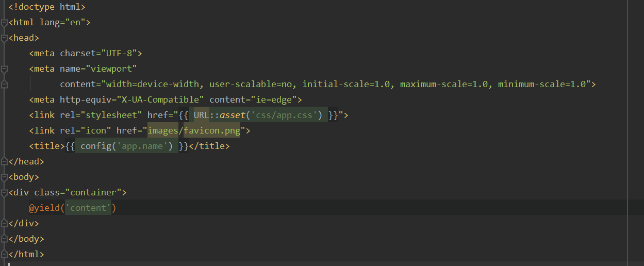
Task: Click the fold marker beside closing </body>
Action: 4,239
